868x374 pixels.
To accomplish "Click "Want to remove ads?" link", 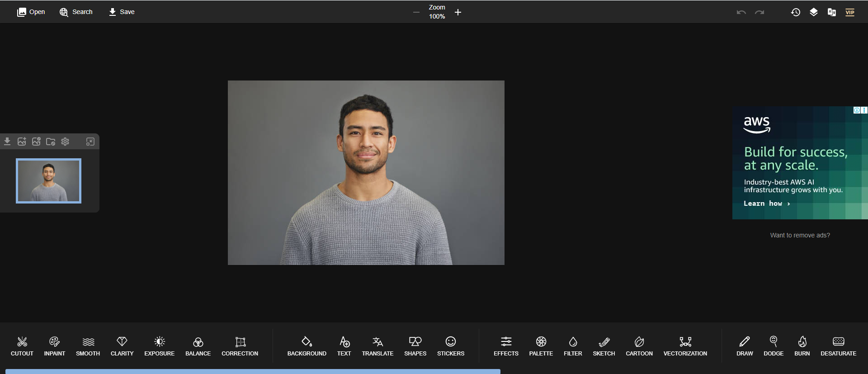I will pos(800,235).
